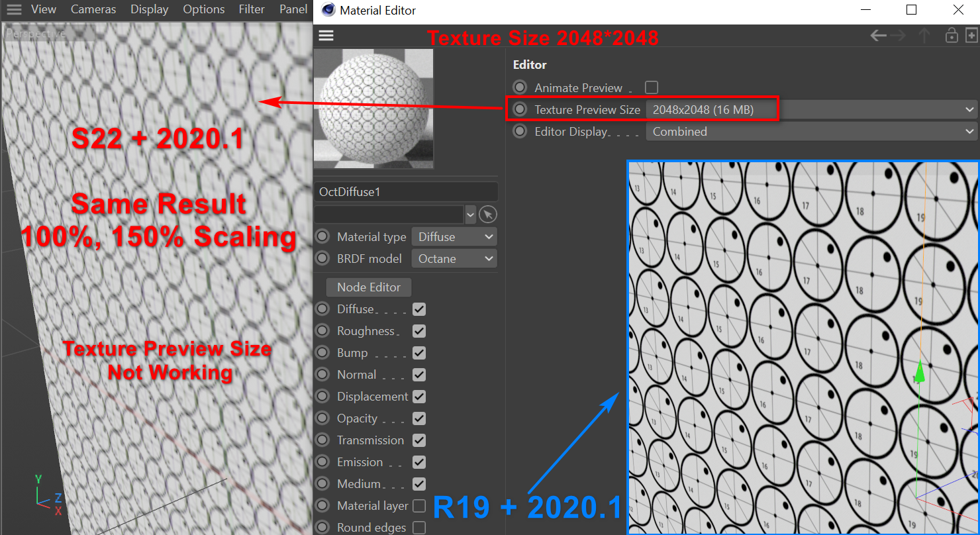
Task: Toggle the Medium channel checkbox
Action: (419, 484)
